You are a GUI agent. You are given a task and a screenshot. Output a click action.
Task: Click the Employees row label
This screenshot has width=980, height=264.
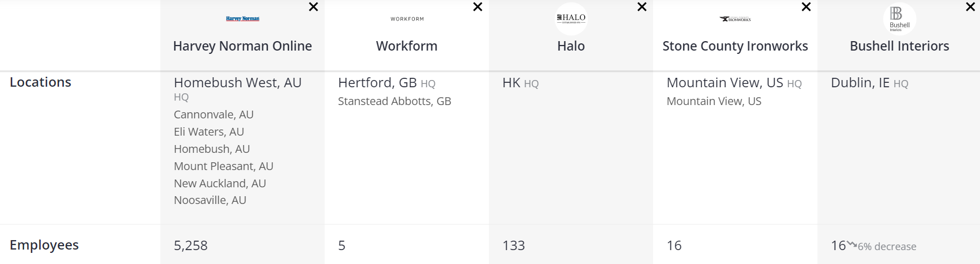point(44,245)
